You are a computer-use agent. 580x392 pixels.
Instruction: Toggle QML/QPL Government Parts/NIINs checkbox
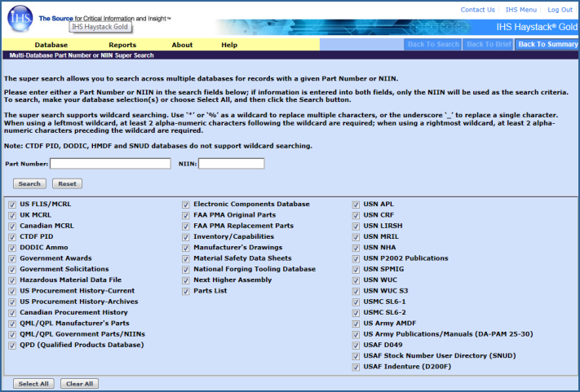tap(12, 334)
